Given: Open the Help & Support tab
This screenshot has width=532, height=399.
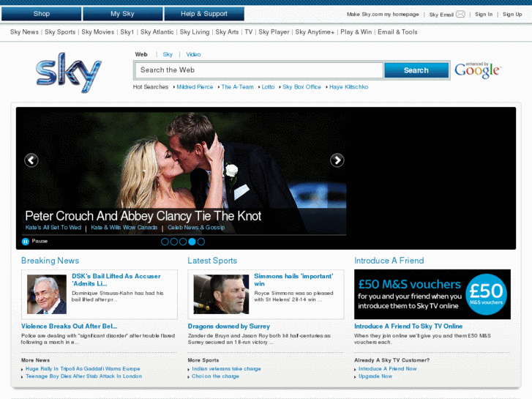Looking at the screenshot, I should tap(204, 14).
